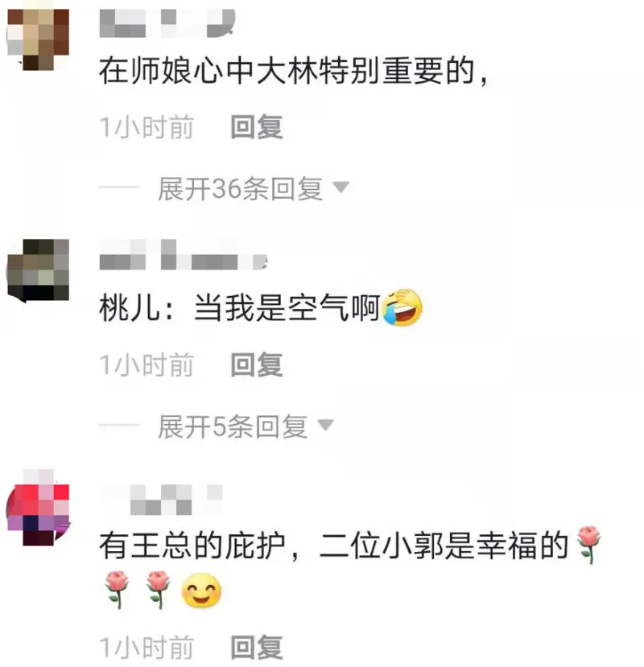
Task: Open the blurred username above 有王总的庇护 comment
Action: tap(162, 500)
